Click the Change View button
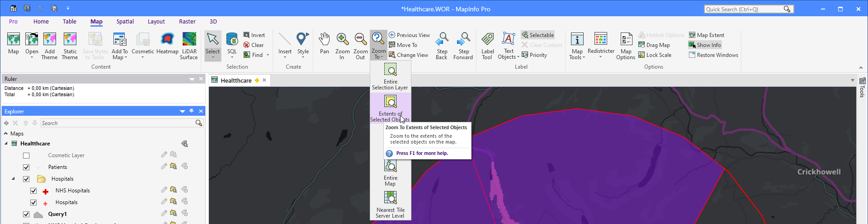This screenshot has width=868, height=224. [x=408, y=55]
